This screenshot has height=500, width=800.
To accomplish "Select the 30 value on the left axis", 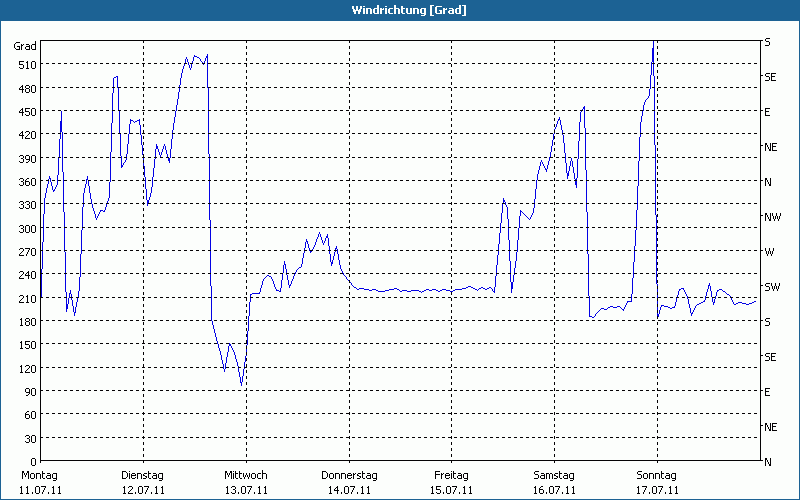I will tap(31, 439).
